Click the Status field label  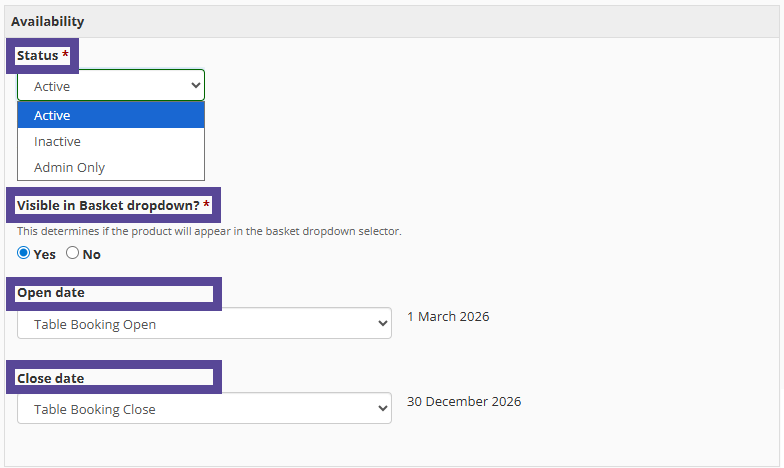pos(38,56)
